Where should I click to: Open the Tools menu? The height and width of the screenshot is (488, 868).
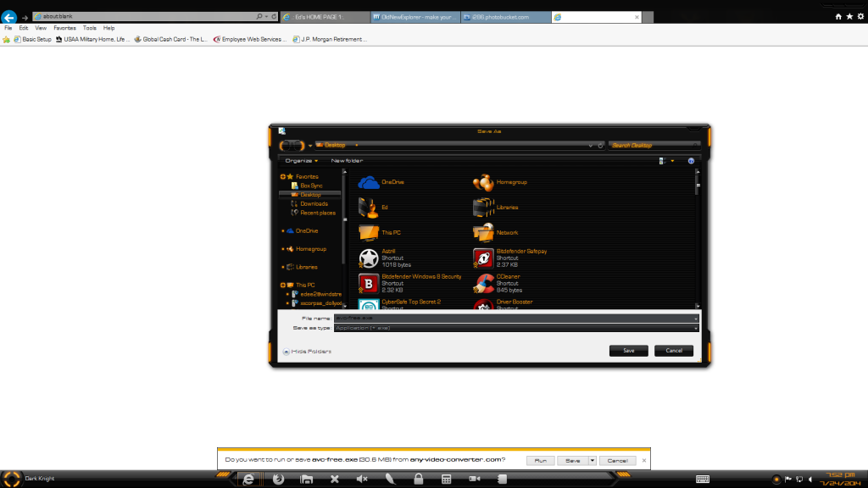[89, 27]
